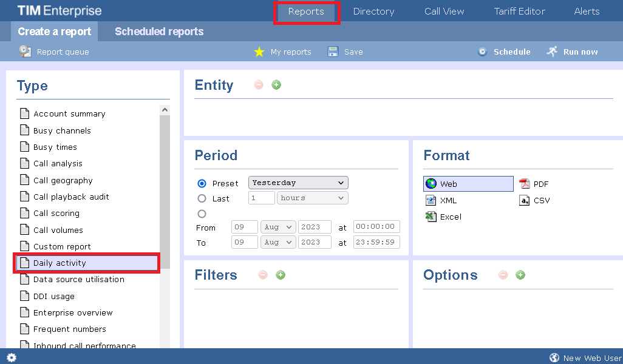Expand the hours unit dropdown
The image size is (623, 364).
pos(311,198)
